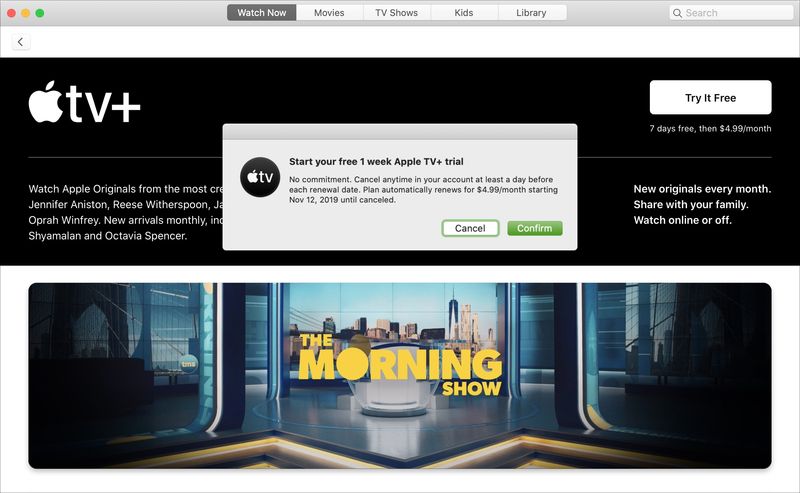Click the Apple TV+ logo

tap(84, 102)
